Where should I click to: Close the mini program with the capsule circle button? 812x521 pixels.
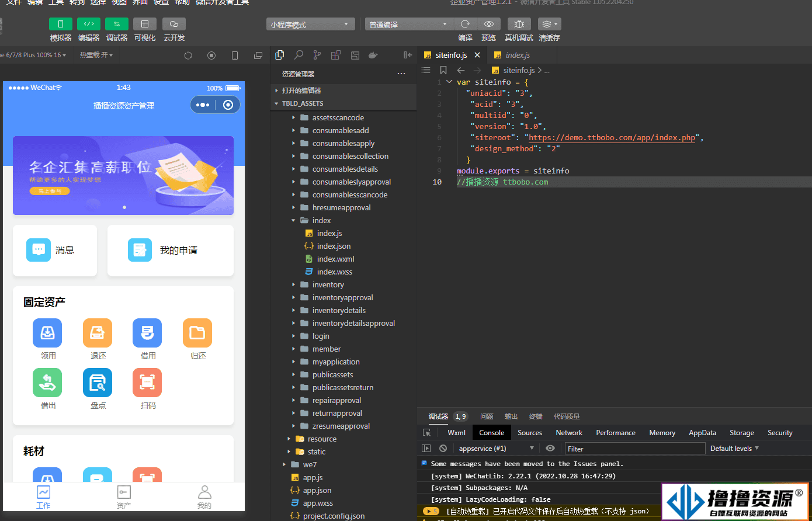[x=228, y=105]
